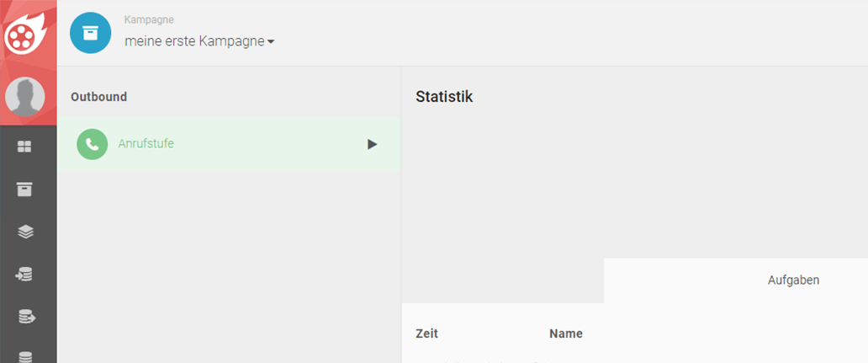Select the Anrufstufe list entry
The width and height of the screenshot is (868, 363).
(229, 144)
